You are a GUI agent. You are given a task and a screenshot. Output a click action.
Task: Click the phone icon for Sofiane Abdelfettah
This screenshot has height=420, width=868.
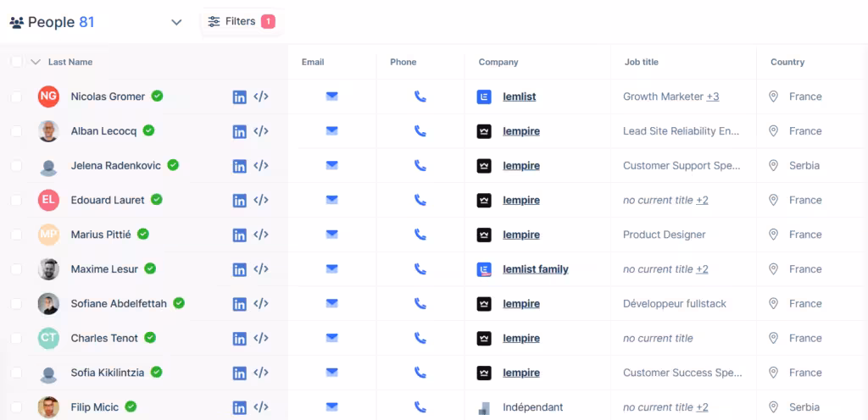point(420,304)
